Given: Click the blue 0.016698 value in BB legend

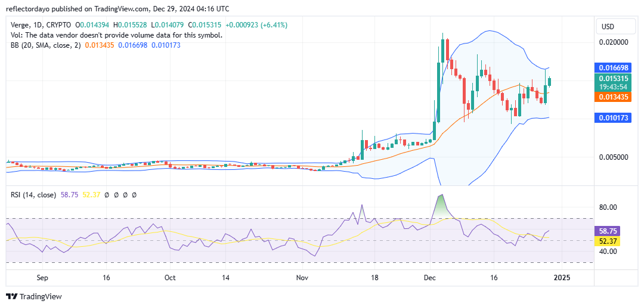Looking at the screenshot, I should click(x=133, y=45).
